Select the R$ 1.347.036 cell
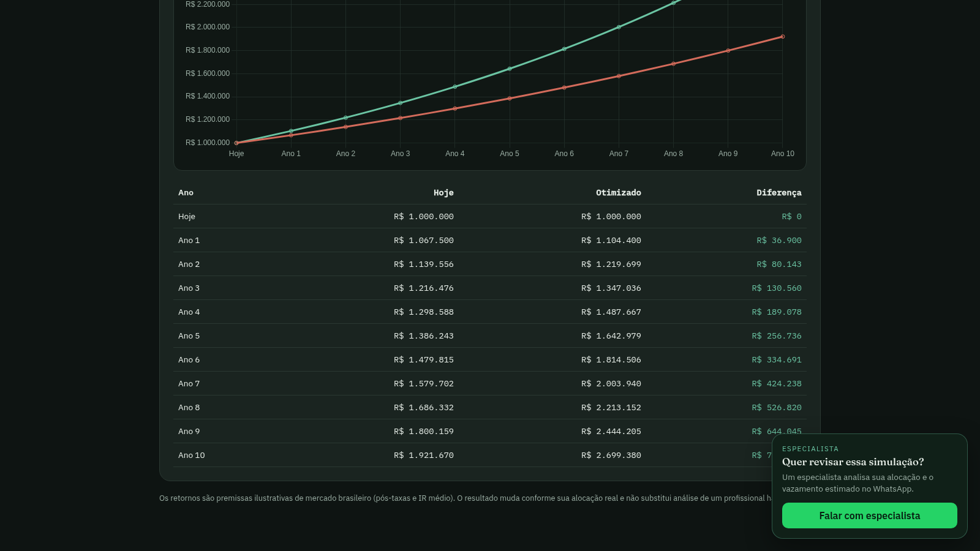 point(611,288)
